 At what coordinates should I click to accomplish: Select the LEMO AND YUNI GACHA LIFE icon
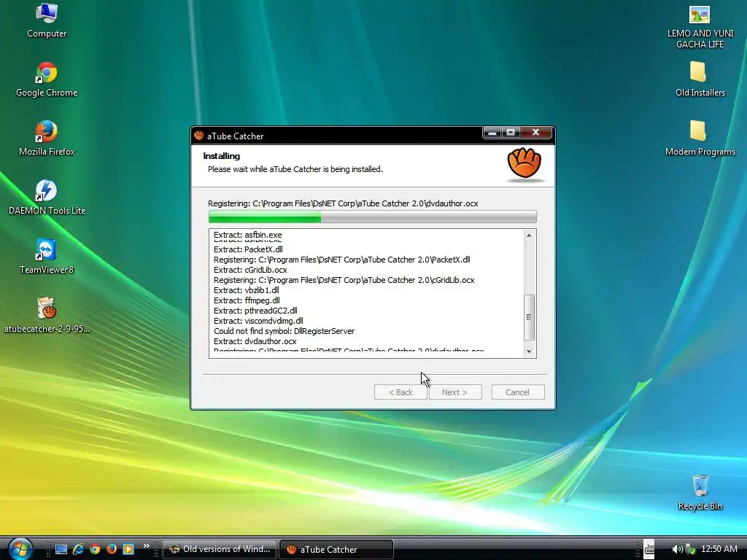point(700,27)
